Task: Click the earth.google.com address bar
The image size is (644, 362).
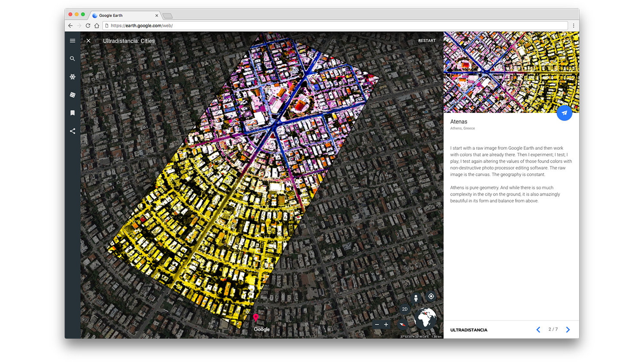Action: coord(335,26)
